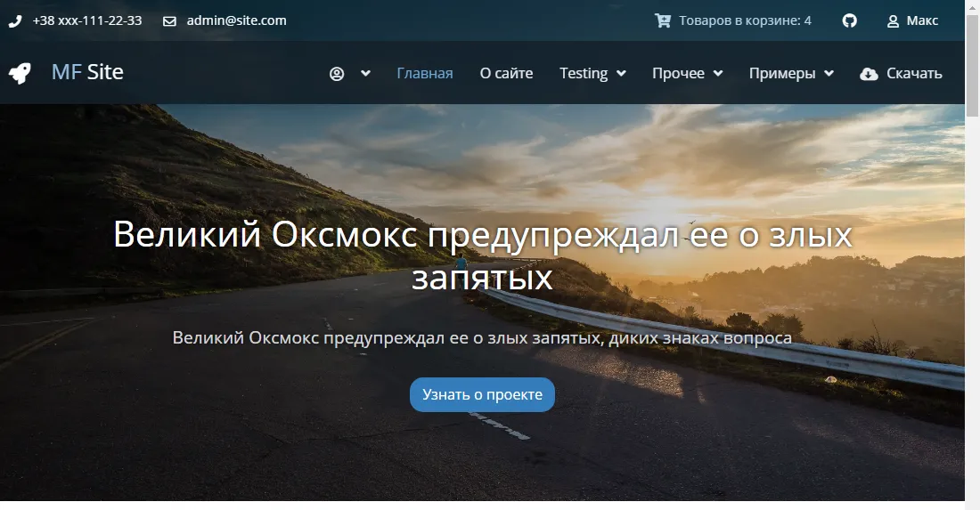Click the admin@site.com email link
This screenshot has width=980, height=510.
(236, 20)
